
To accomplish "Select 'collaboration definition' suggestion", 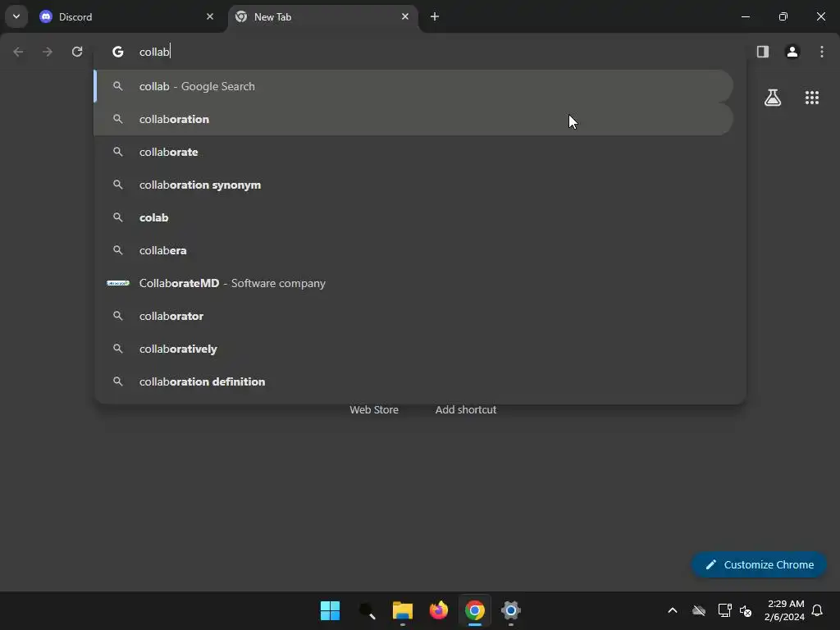I will 413,381.
